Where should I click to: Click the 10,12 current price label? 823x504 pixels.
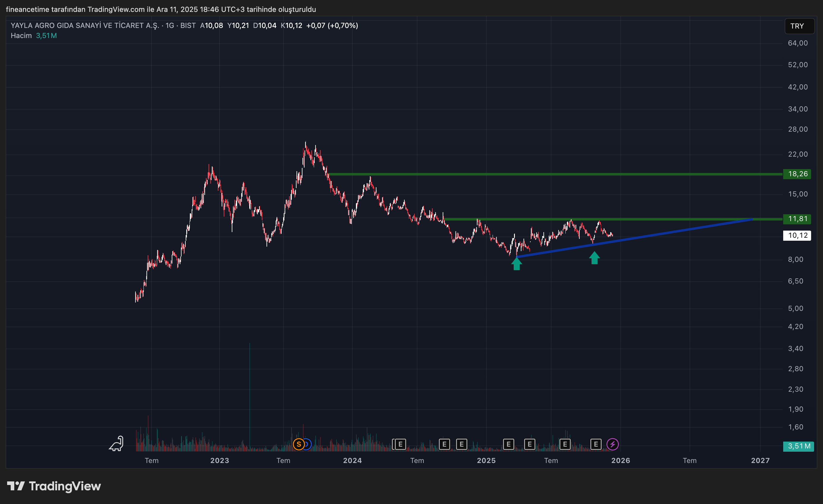tap(797, 236)
